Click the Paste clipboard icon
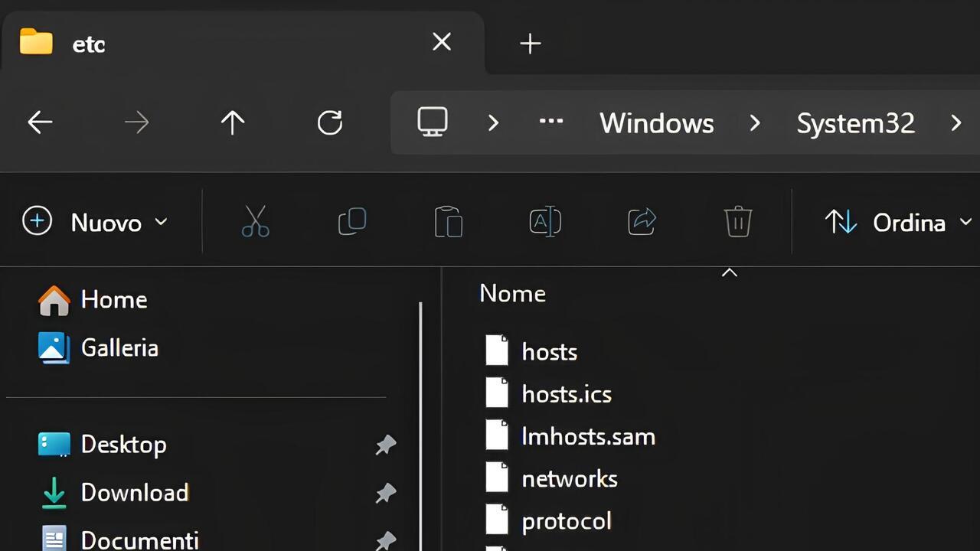980x551 pixels. pos(449,222)
